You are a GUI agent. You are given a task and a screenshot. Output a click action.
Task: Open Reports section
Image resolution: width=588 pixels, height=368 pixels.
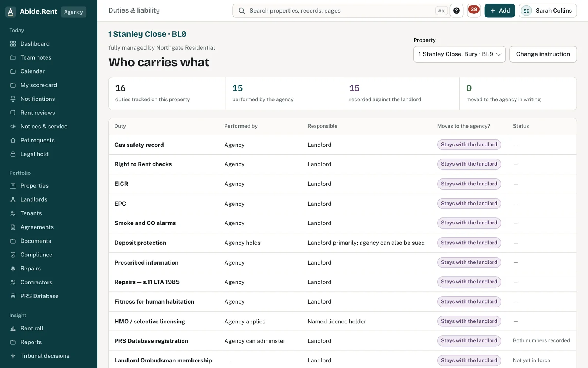click(31, 342)
